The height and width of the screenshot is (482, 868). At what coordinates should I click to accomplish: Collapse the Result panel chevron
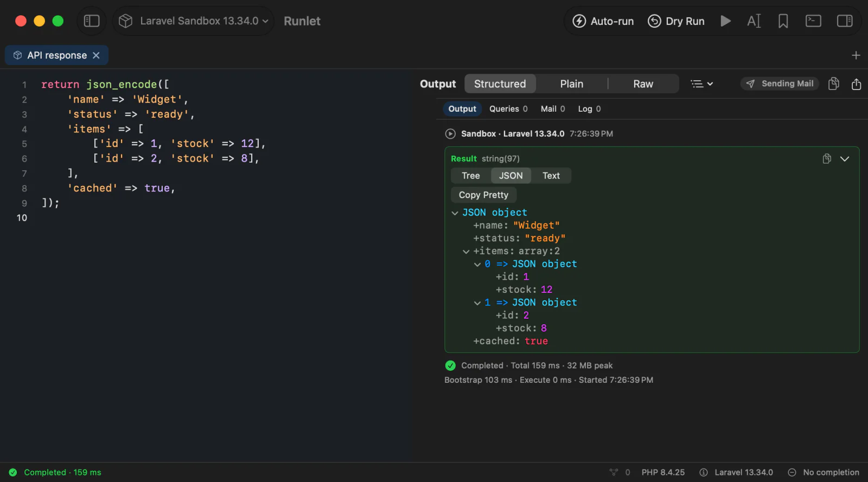click(x=845, y=159)
